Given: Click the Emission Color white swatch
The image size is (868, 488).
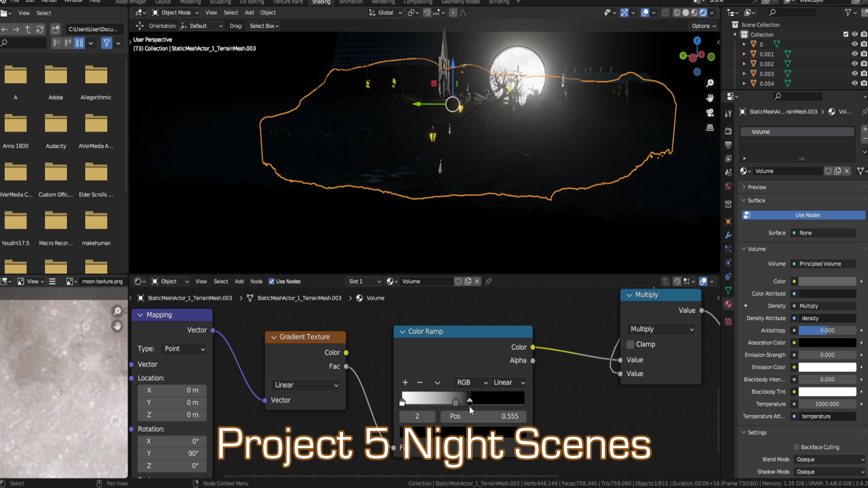Looking at the screenshot, I should tap(827, 367).
